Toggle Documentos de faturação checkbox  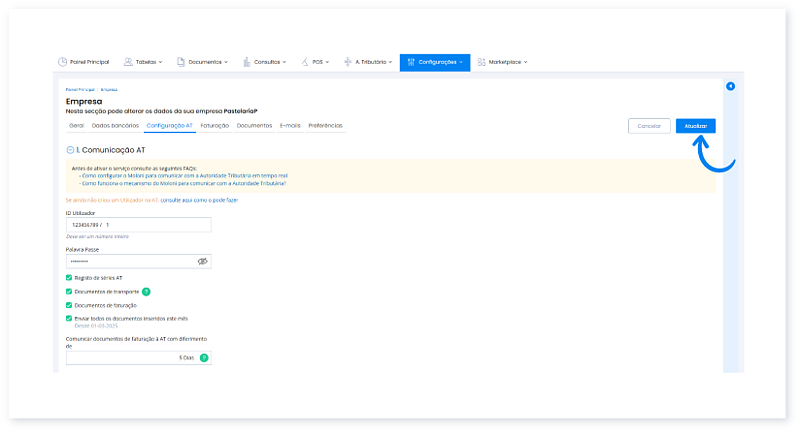tap(69, 304)
